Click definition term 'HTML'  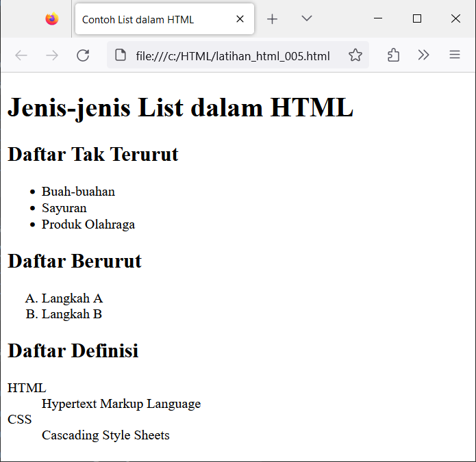(27, 388)
